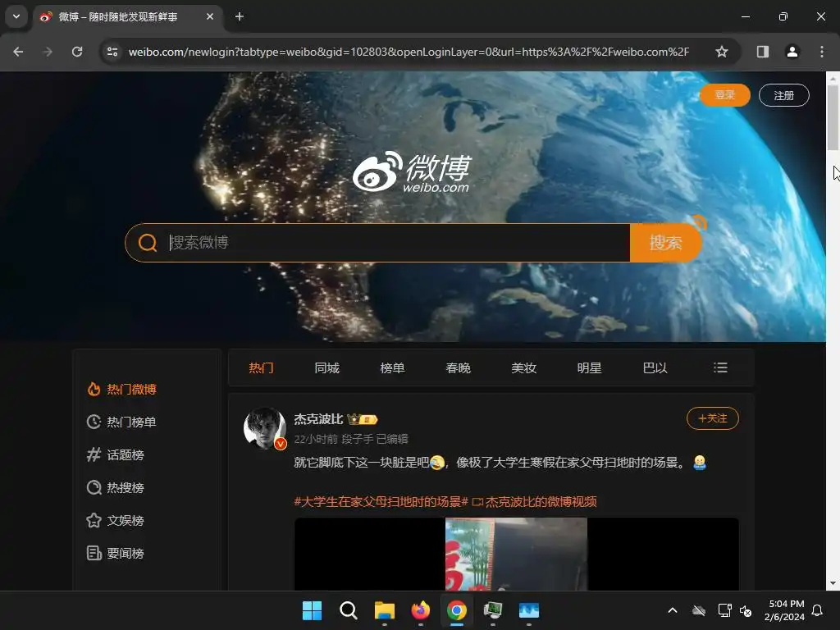Switch to 同城 tab
The image size is (840, 630).
[326, 368]
